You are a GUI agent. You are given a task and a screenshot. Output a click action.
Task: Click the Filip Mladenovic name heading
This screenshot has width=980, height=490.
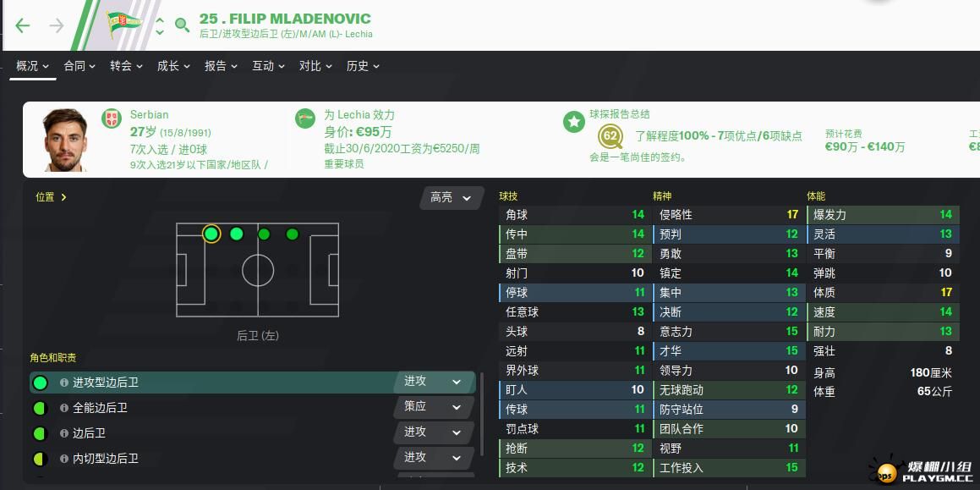[x=285, y=19]
